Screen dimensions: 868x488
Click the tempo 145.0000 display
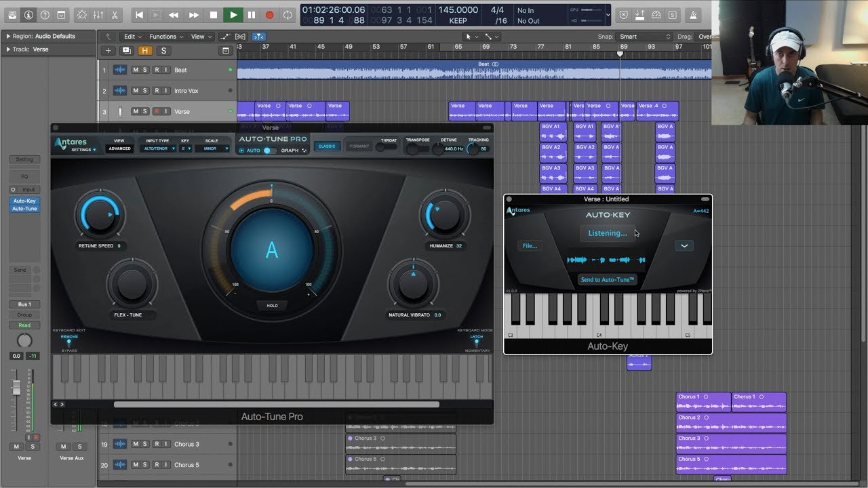[x=458, y=10]
